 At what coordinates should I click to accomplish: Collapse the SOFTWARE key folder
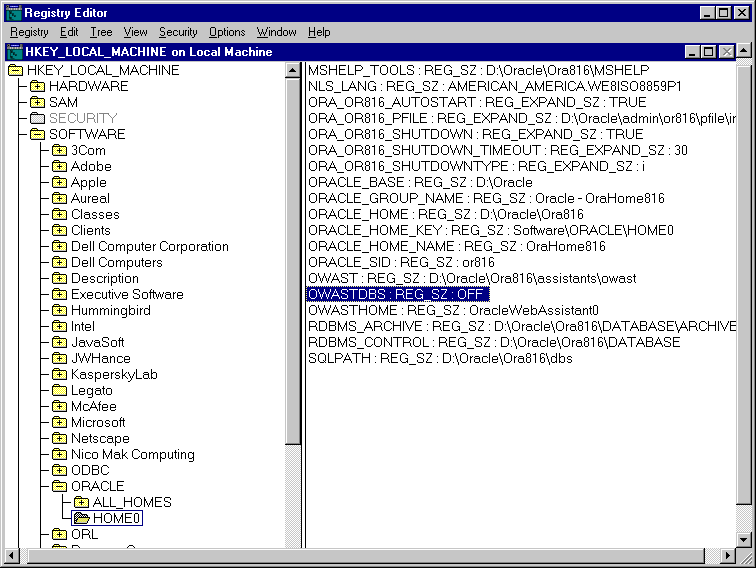coord(37,135)
